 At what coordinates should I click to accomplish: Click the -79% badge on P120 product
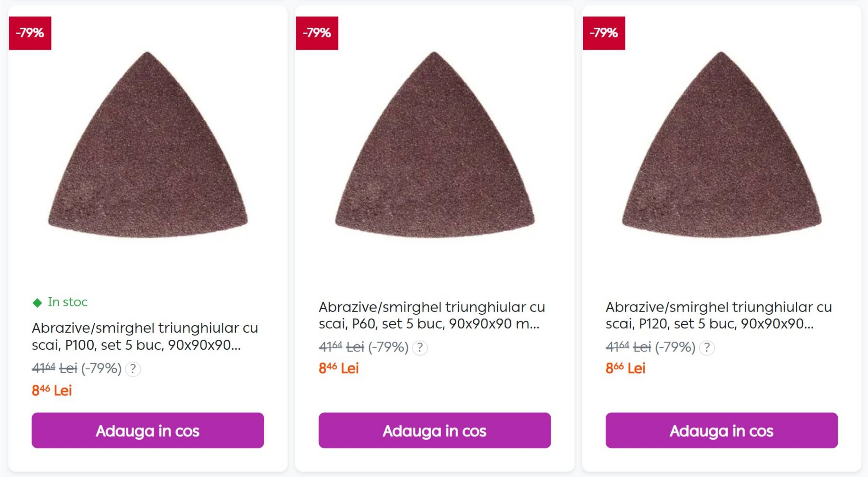coord(604,33)
